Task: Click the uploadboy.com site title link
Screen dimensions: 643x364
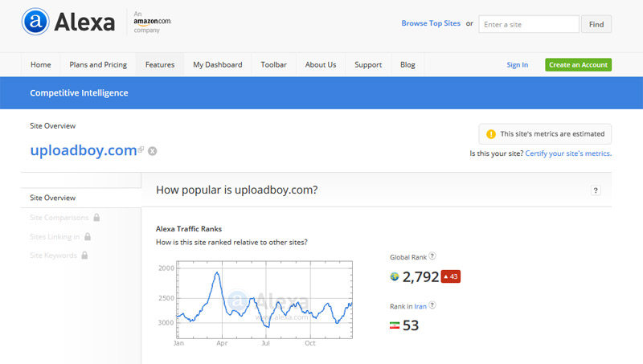Action: pos(84,150)
